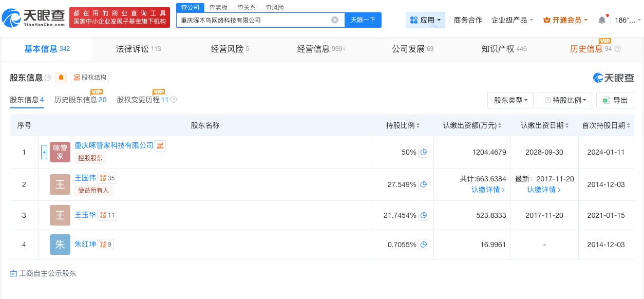Click the 工商自主公示股东 icon label
644x299 pixels.
tap(43, 273)
